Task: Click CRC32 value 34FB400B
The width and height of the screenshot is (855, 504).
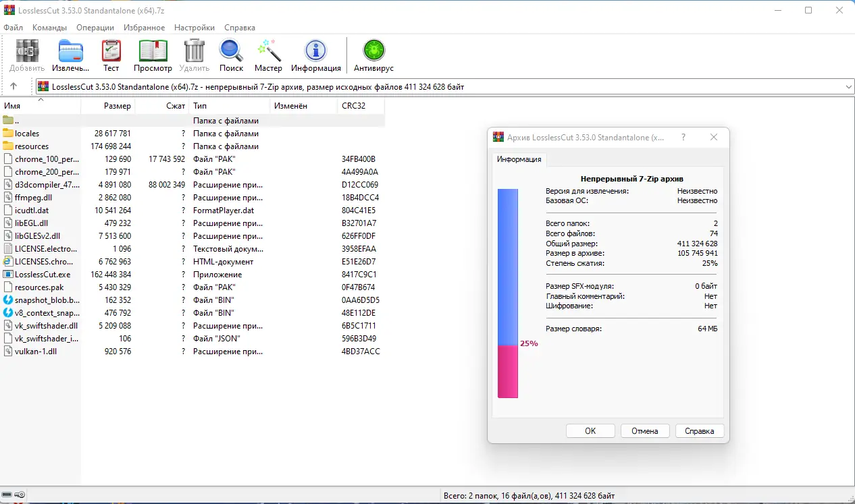Action: 359,159
